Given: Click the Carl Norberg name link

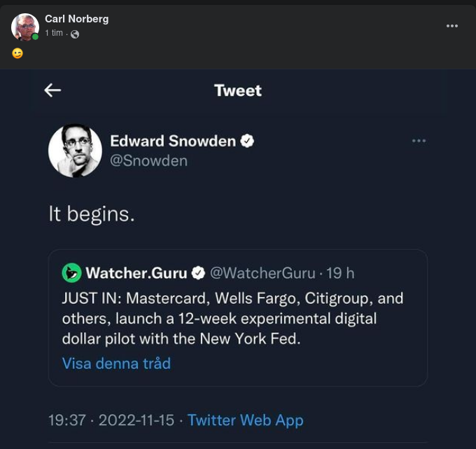Looking at the screenshot, I should click(76, 19).
